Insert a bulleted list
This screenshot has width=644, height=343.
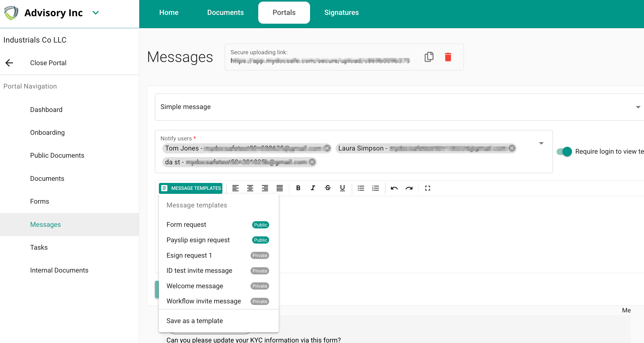(x=361, y=188)
